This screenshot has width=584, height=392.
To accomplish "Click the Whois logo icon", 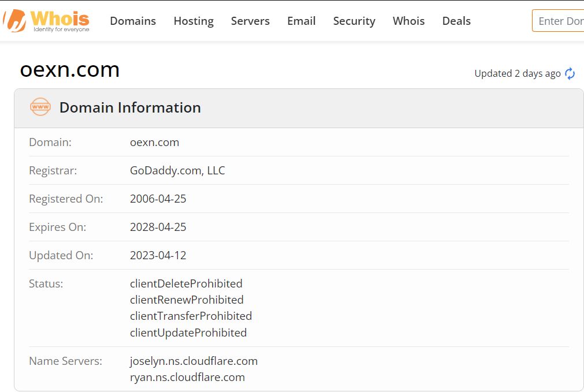I will pyautogui.click(x=14, y=21).
